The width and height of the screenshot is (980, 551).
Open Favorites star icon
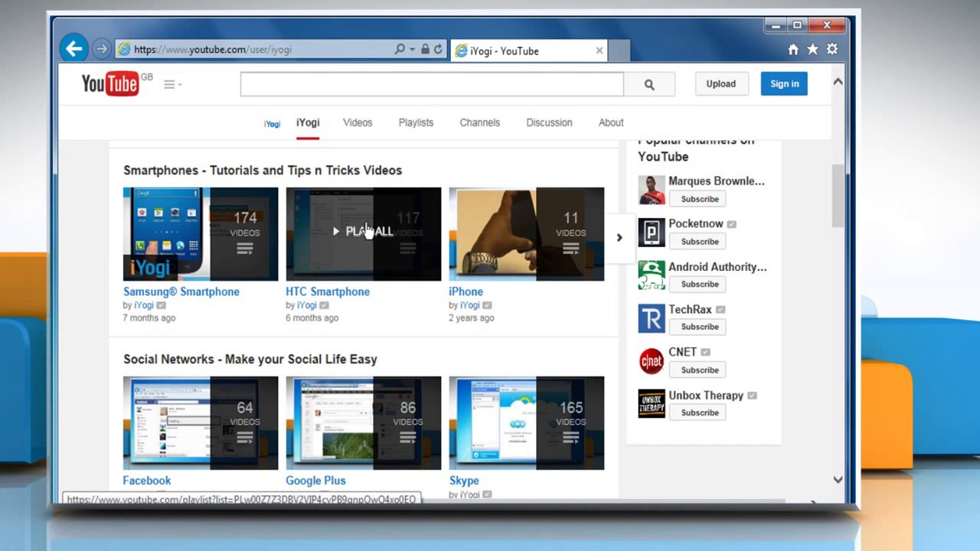tap(812, 50)
